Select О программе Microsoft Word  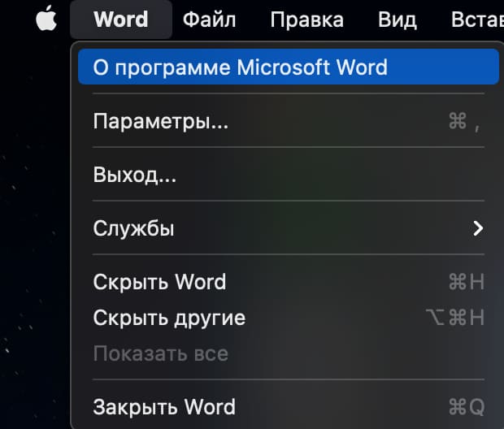point(240,67)
